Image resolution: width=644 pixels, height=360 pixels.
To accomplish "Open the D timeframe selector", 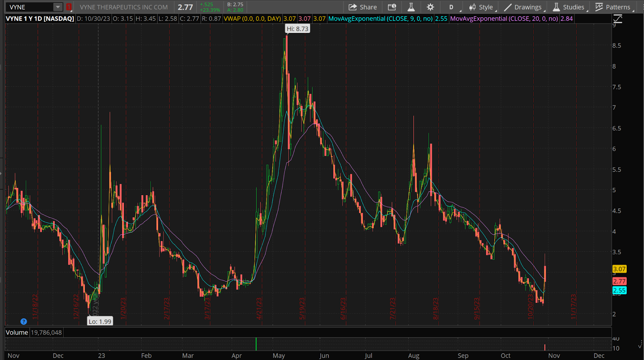I will point(451,7).
